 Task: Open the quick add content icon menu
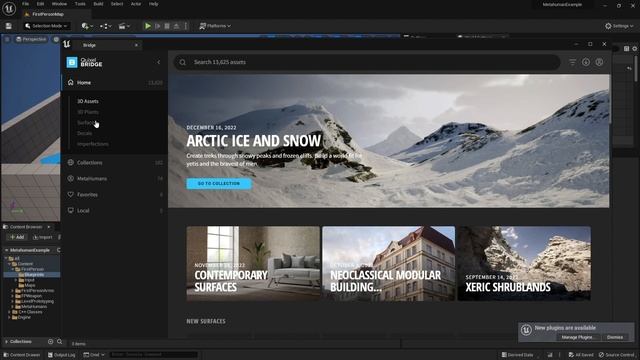87,26
